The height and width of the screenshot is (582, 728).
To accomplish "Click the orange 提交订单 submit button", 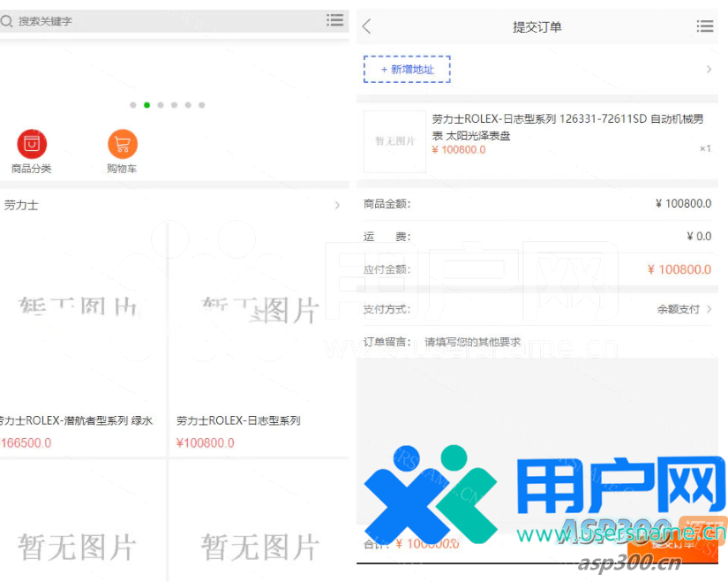I will 672,544.
